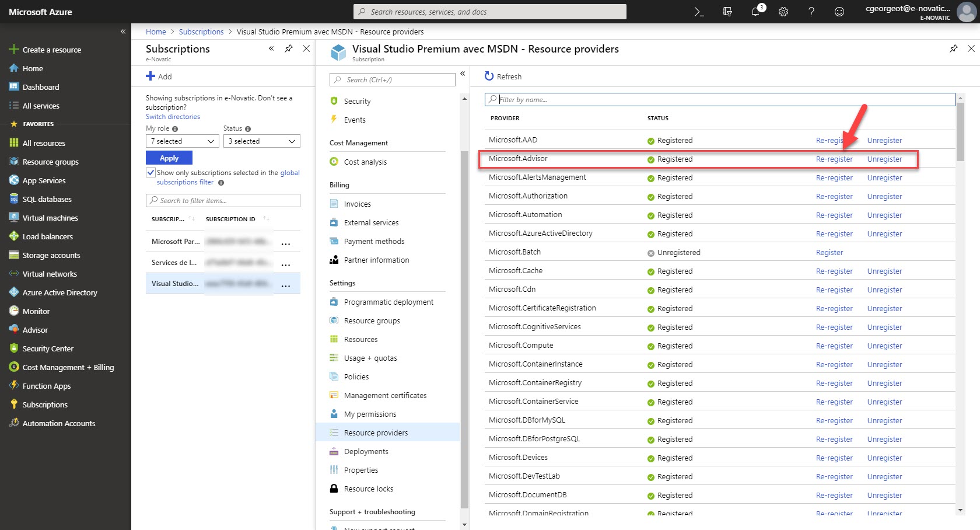Open Payment methods menu item
Screen dimensions: 980x530
pos(374,241)
